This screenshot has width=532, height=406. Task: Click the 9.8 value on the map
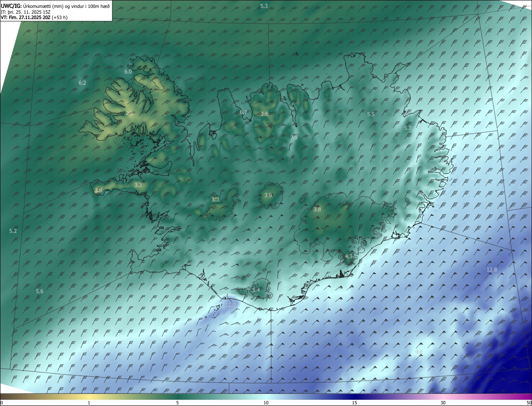click(419, 352)
